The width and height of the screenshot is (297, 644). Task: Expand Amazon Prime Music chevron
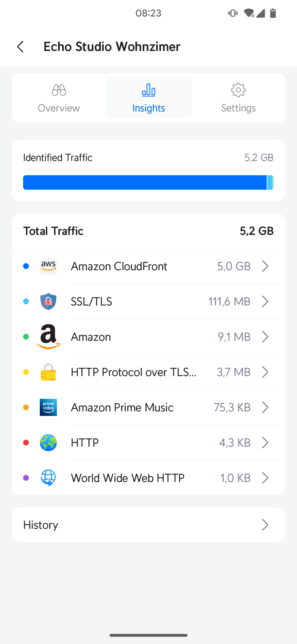[x=265, y=407]
